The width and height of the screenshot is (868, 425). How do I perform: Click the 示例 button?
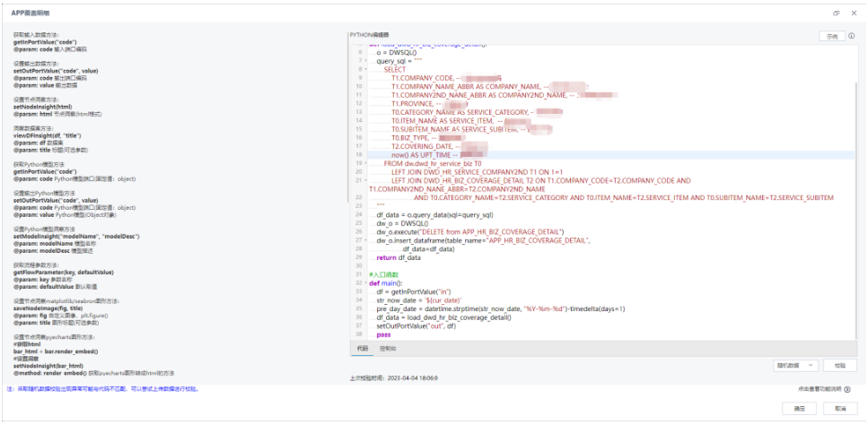click(x=832, y=37)
